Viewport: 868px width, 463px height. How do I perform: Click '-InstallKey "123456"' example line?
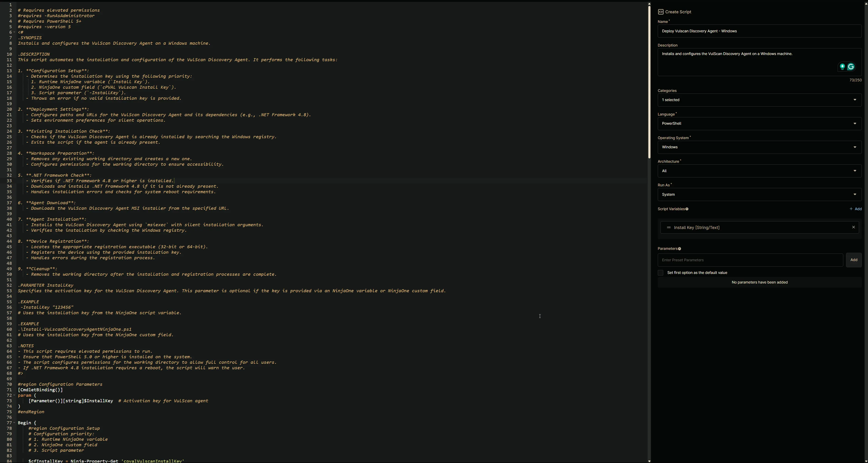pos(47,307)
